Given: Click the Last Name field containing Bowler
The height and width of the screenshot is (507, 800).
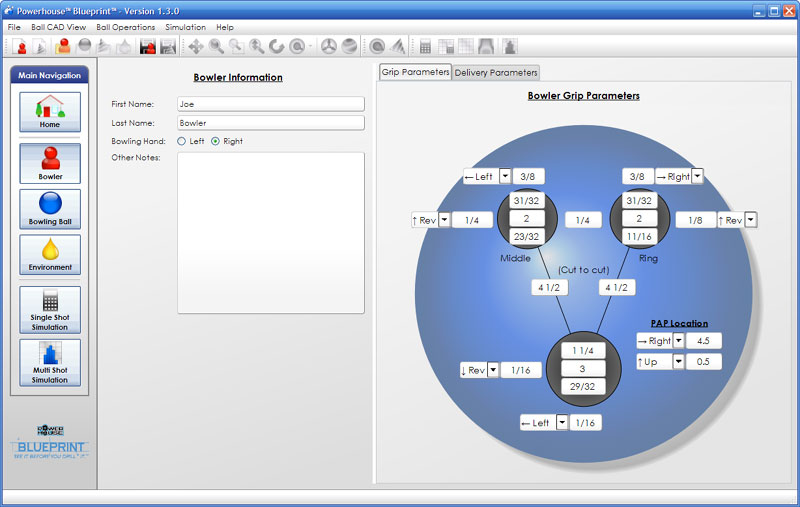Looking at the screenshot, I should (271, 123).
